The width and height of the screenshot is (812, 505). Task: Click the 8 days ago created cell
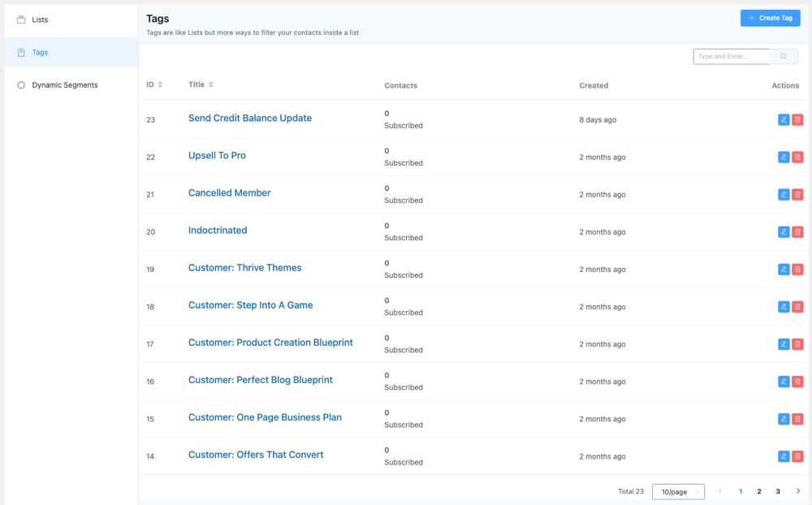pyautogui.click(x=598, y=119)
